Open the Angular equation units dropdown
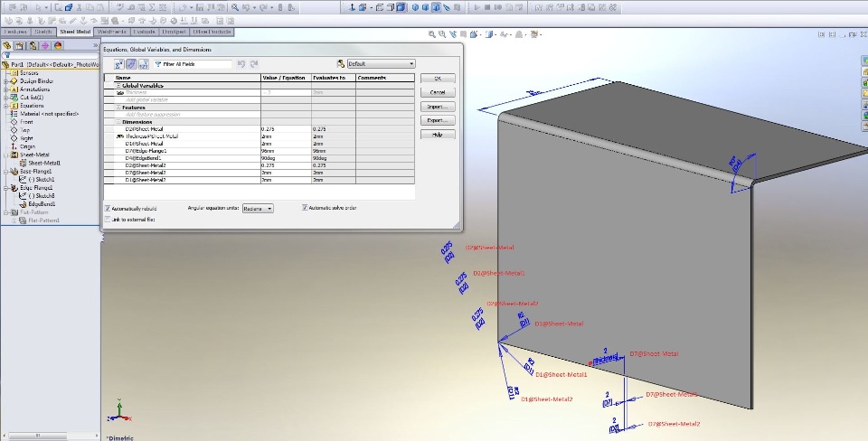Image resolution: width=868 pixels, height=441 pixels. click(x=258, y=209)
